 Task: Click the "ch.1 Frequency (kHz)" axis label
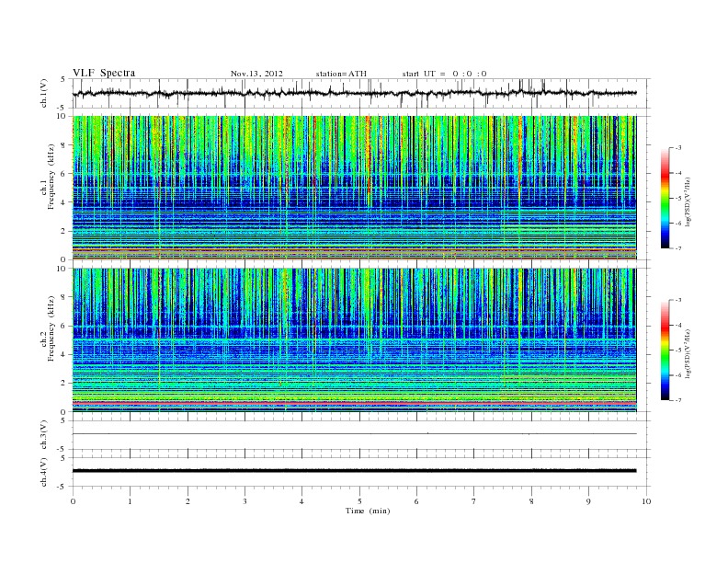[48, 177]
